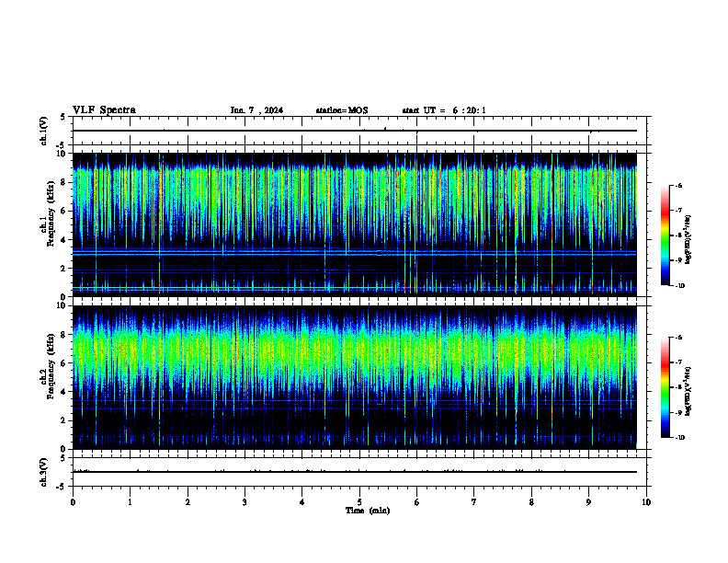Click time axis tick label "3"

[245, 502]
